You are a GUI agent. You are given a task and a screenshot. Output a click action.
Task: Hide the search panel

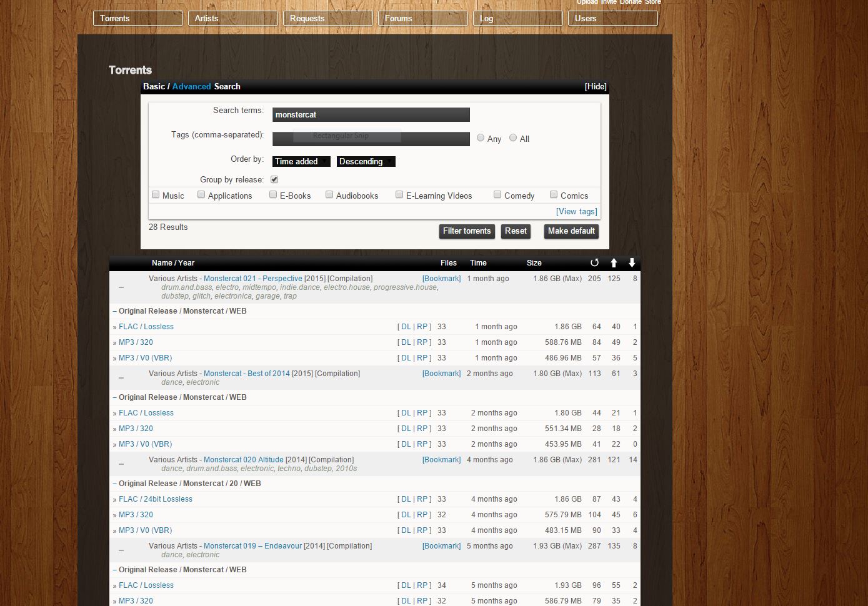pos(596,87)
